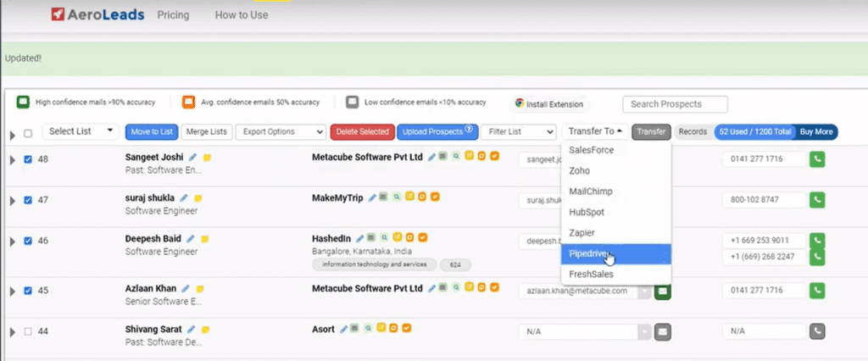Choose FreshSales from Transfer To menu
The width and height of the screenshot is (868, 361).
(x=616, y=275)
